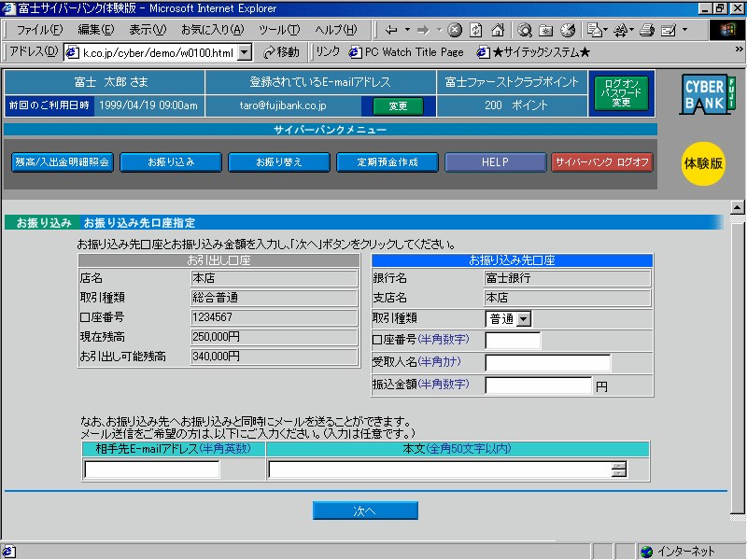Click the 総合普通 account type value
Viewport: 747px width, 560px height.
pyautogui.click(x=215, y=298)
